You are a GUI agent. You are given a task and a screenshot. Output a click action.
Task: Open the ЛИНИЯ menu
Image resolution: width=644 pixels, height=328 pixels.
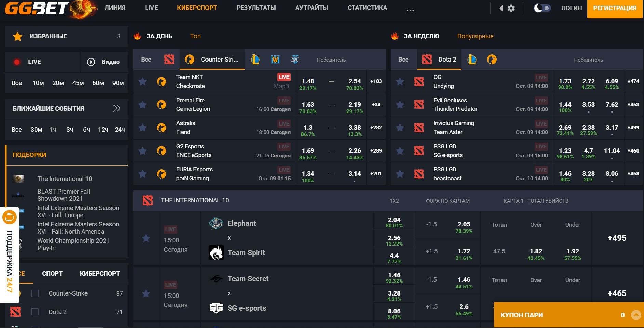point(115,8)
